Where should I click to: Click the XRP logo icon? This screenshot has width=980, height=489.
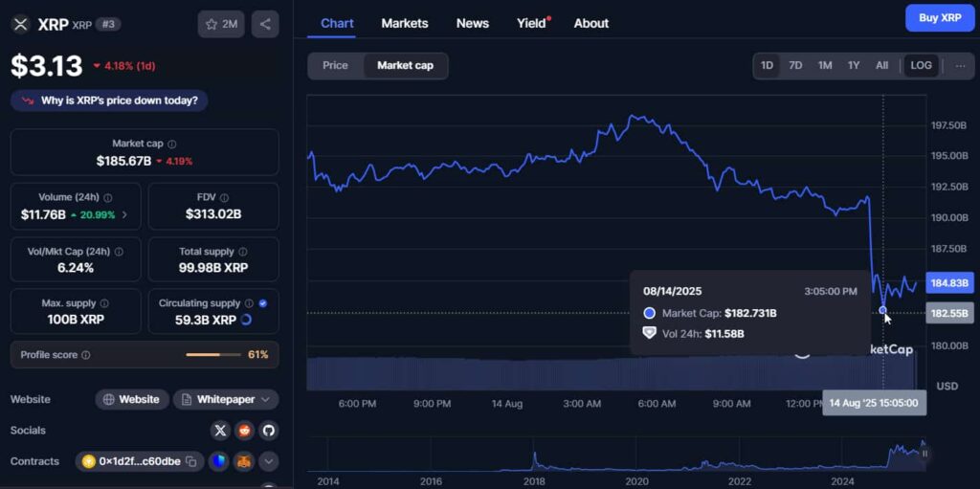tap(21, 24)
